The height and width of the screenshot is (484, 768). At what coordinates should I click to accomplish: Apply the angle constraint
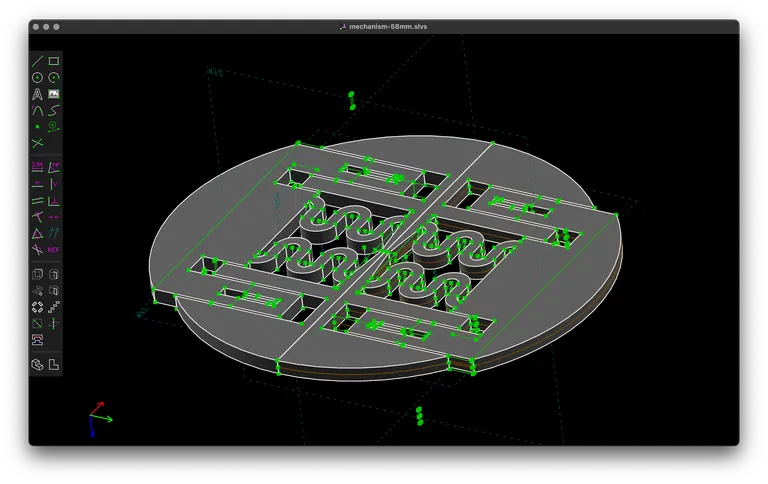(54, 168)
